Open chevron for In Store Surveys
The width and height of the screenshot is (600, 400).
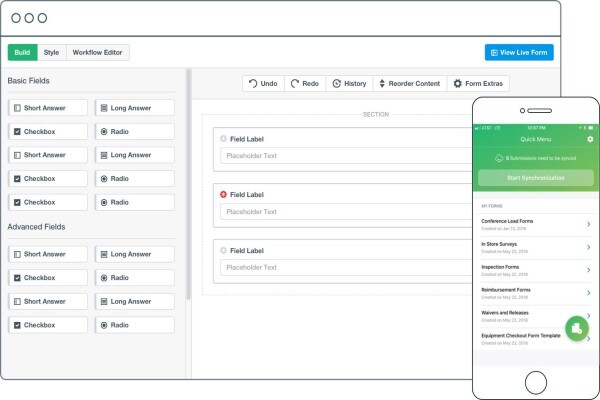589,247
